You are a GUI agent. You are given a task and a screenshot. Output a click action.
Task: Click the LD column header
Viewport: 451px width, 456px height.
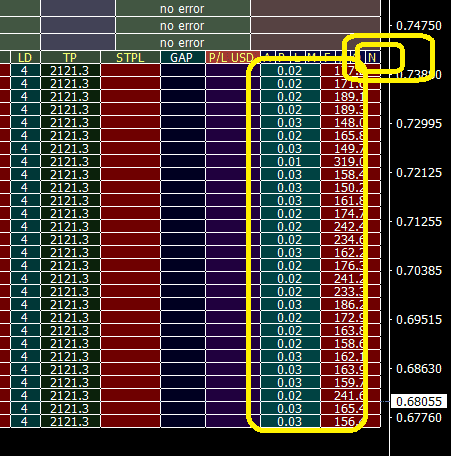click(25, 57)
